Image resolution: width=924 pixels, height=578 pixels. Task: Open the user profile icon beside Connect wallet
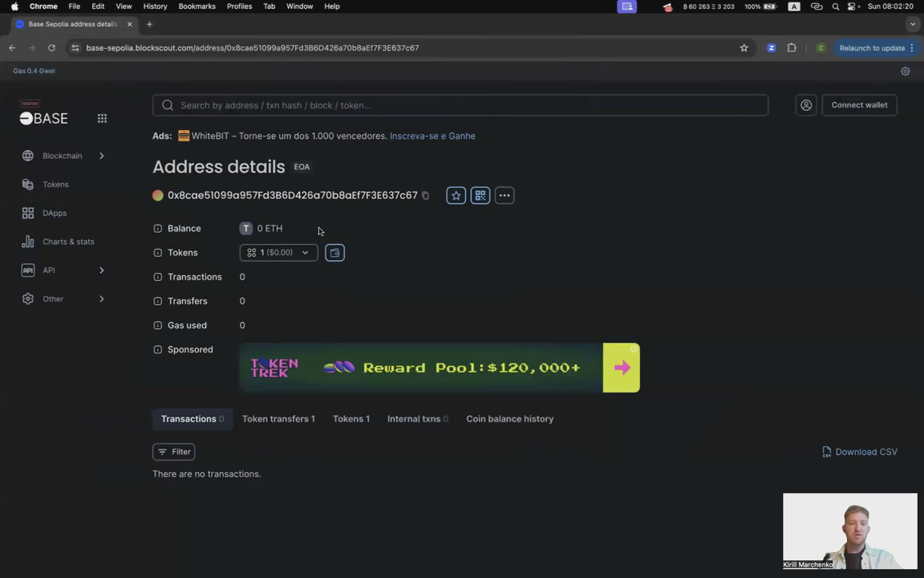[x=806, y=105]
